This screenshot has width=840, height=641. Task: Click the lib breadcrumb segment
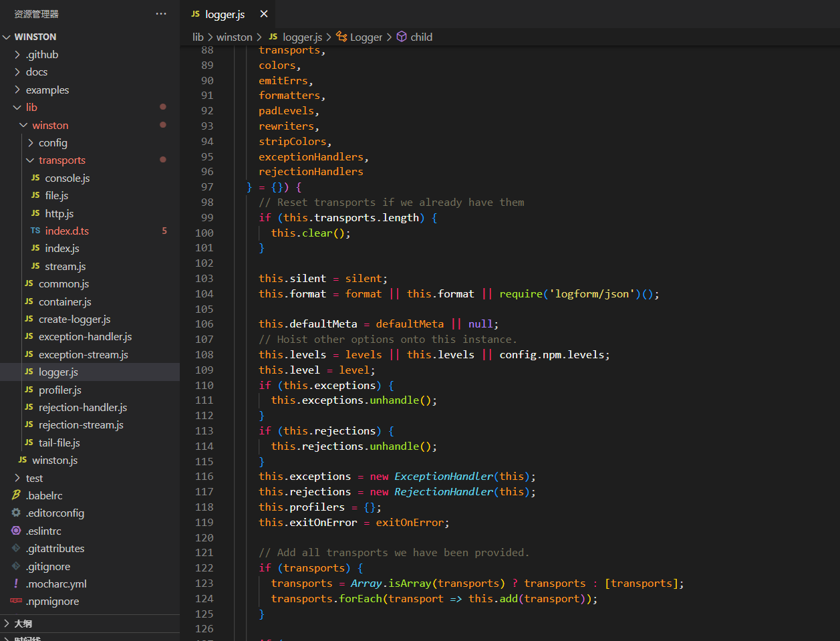point(198,37)
